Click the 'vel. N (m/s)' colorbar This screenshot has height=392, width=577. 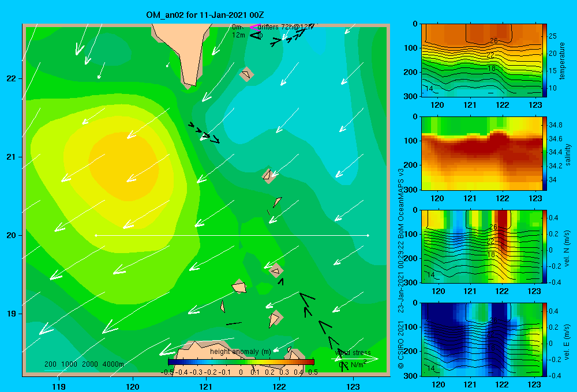coord(545,247)
